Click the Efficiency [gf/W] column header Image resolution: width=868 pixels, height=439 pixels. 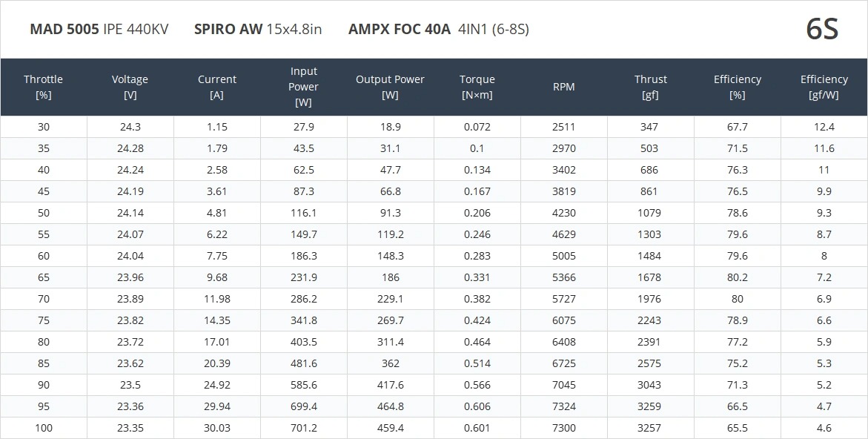pos(824,87)
